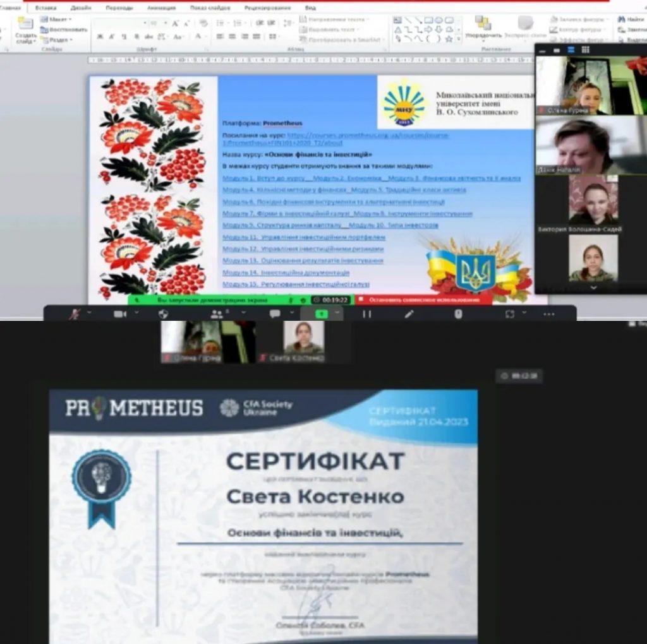The image size is (647, 644).
Task: Expand the video settings arrow
Action: (x=135, y=313)
